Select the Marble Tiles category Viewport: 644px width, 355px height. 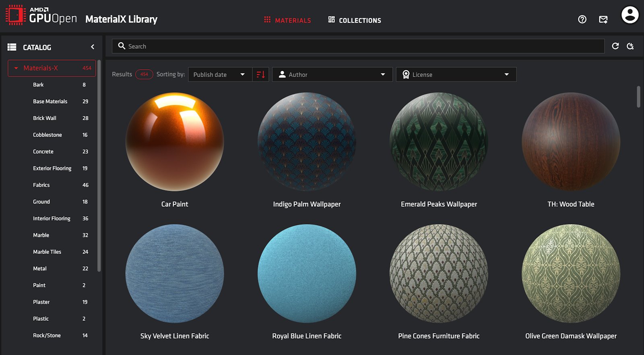(47, 252)
